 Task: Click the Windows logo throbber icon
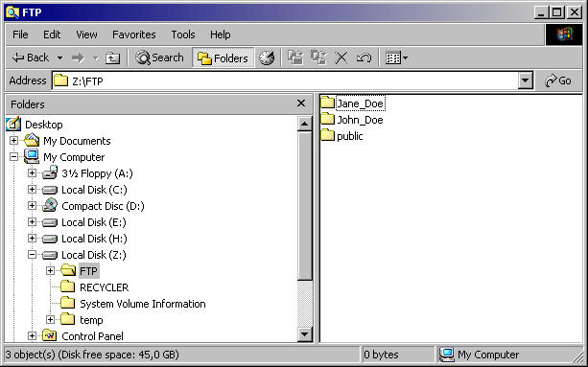pyautogui.click(x=564, y=34)
